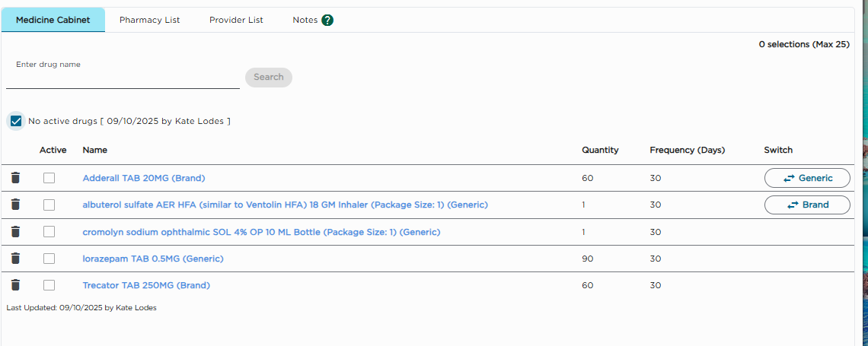The width and height of the screenshot is (868, 346).
Task: Delete Adderall TAB 20MG from the list
Action: (x=15, y=178)
